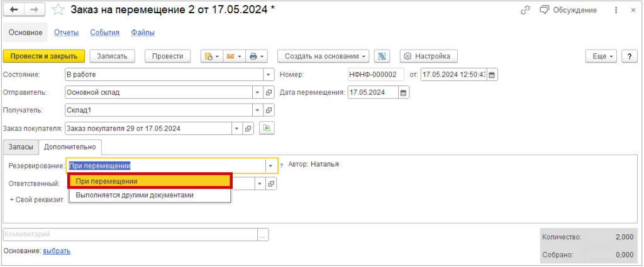Open Создать на основании dropdown
This screenshot has height=267, width=644.
(323, 56)
